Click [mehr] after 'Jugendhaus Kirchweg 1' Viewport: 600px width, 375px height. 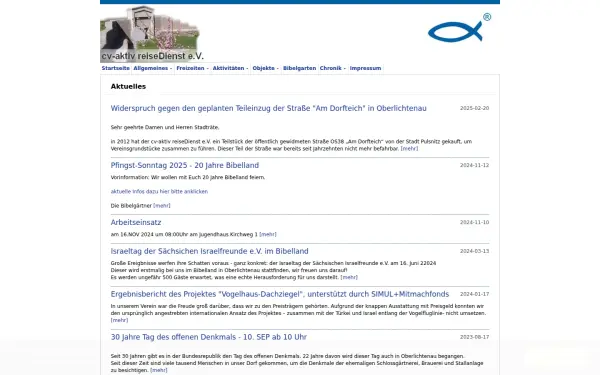[x=268, y=234]
